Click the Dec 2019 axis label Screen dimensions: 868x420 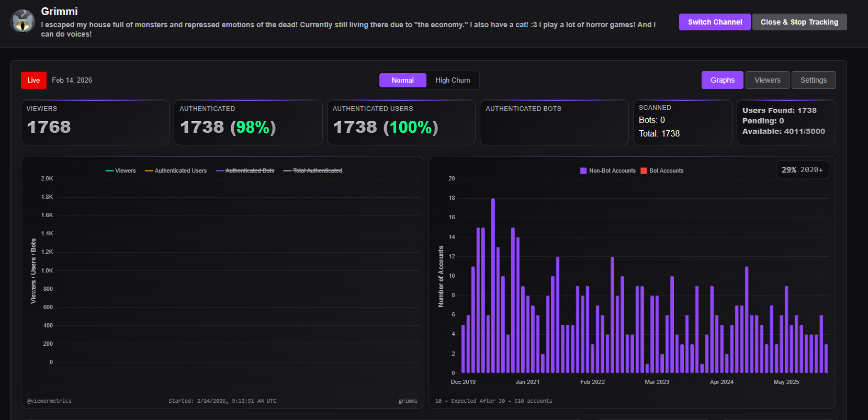click(463, 382)
